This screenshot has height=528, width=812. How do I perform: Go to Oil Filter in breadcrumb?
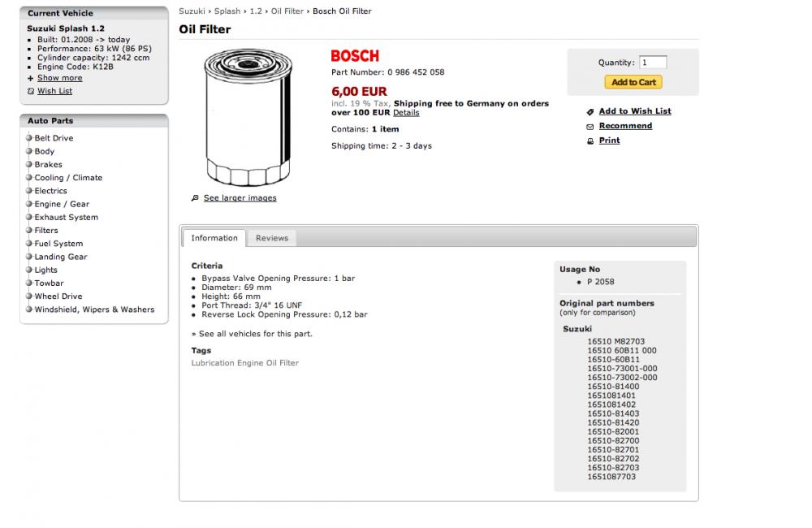pos(287,11)
